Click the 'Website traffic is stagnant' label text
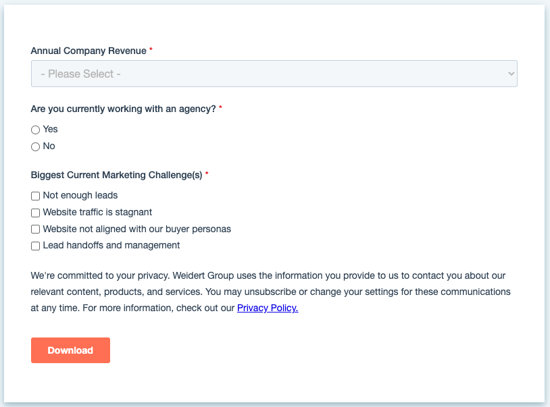 [97, 212]
